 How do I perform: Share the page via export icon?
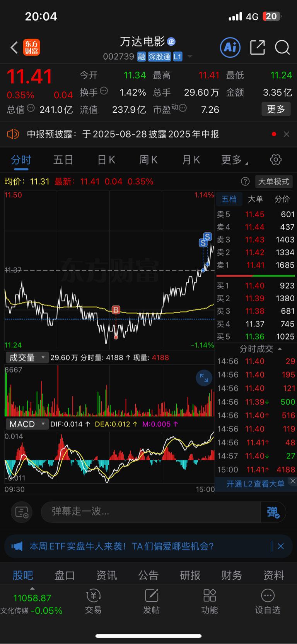click(257, 48)
